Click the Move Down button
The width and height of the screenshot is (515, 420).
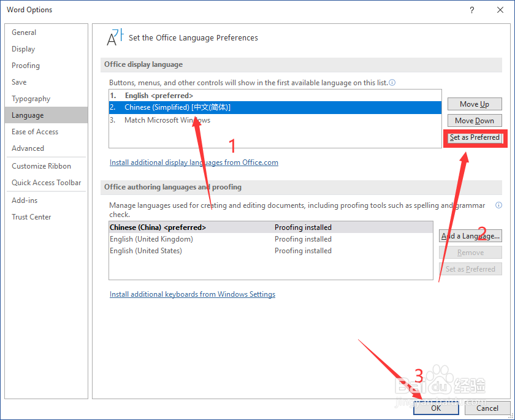point(475,121)
